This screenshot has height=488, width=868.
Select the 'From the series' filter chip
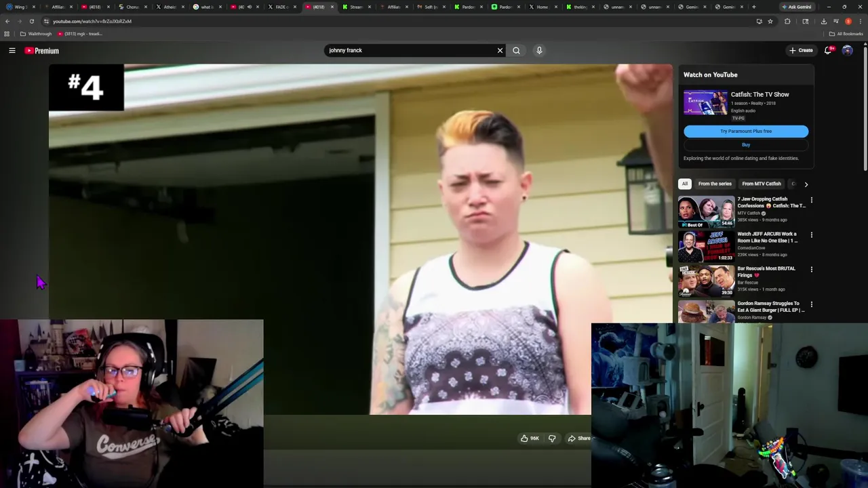tap(715, 184)
